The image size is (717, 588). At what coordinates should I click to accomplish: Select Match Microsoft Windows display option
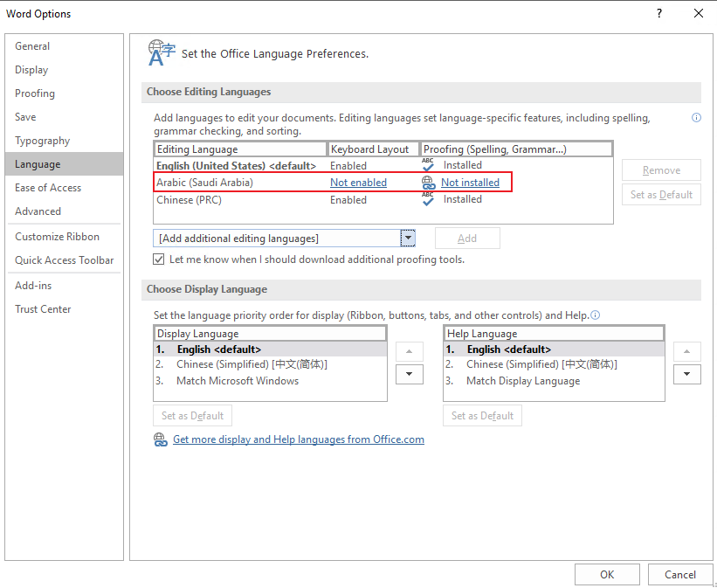coord(270,381)
